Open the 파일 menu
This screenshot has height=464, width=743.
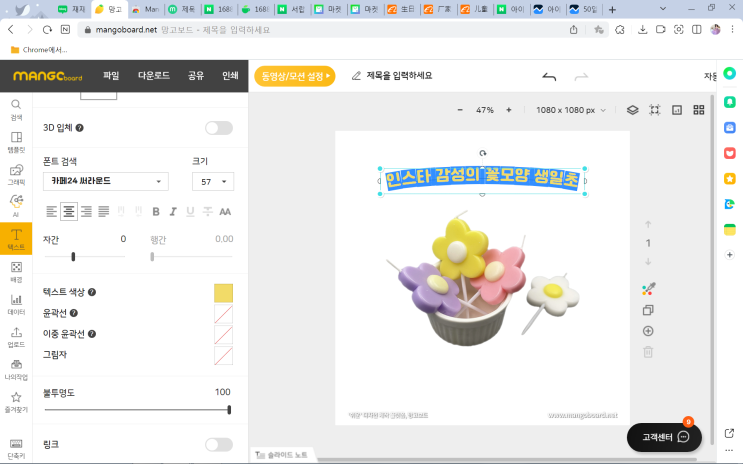(111, 75)
